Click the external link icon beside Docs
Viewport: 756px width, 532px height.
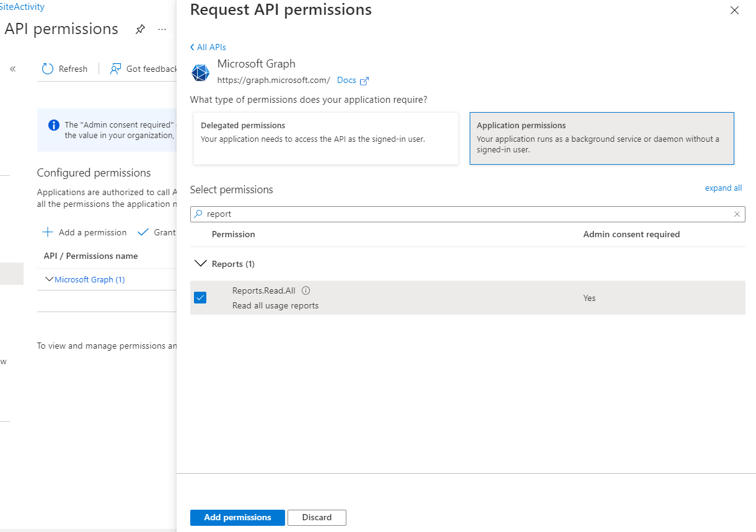tap(364, 81)
